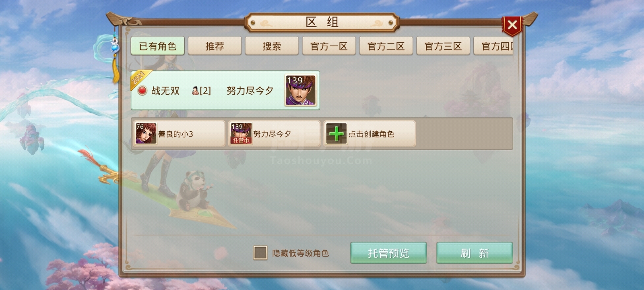The image size is (644, 290).
Task: Close the 区组 dialog with red X
Action: point(512,25)
